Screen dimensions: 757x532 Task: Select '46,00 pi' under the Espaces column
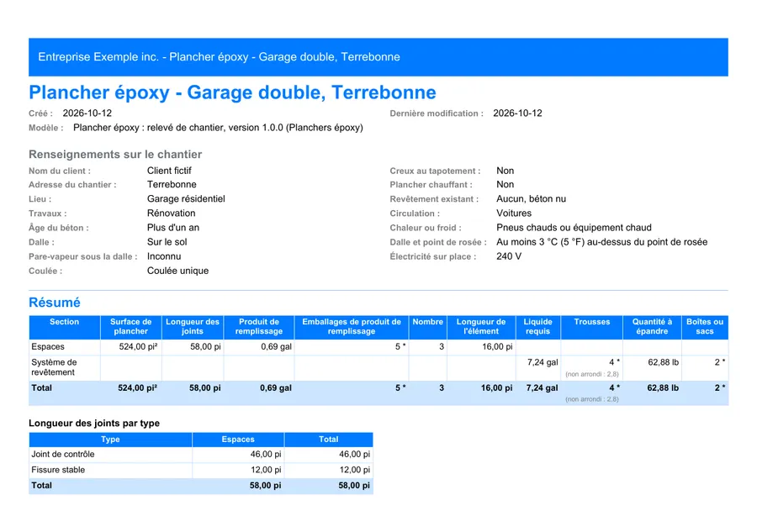point(266,455)
